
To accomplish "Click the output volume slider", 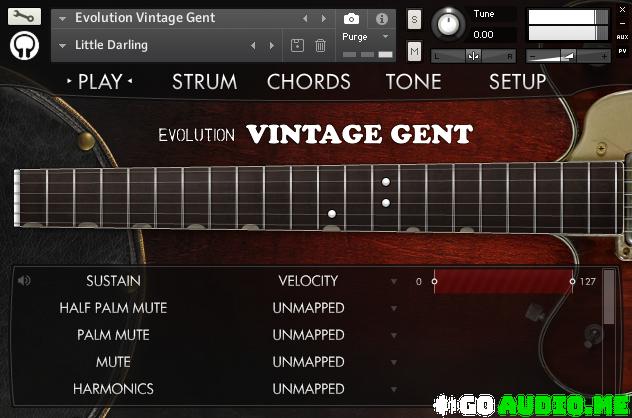I will coord(568,56).
